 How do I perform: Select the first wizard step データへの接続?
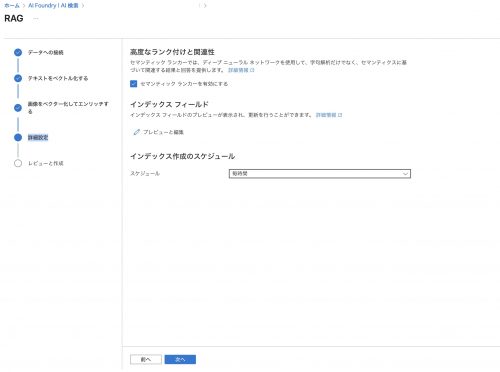[x=46, y=53]
